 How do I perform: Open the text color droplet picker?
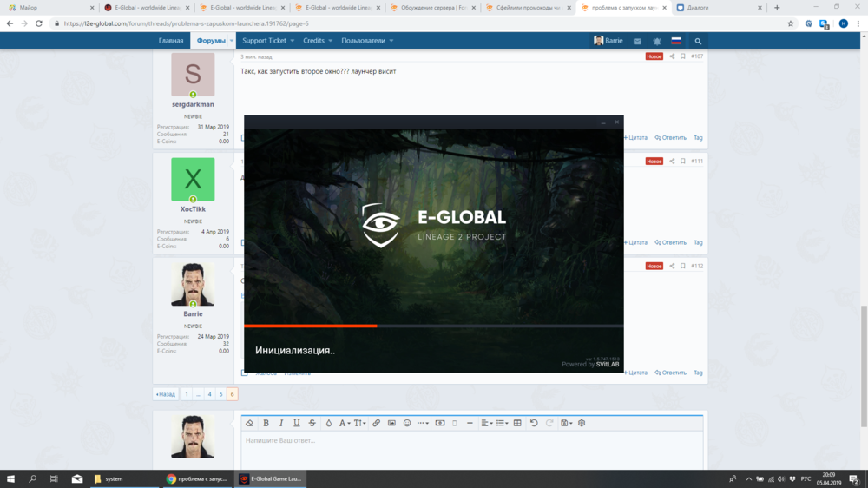328,423
